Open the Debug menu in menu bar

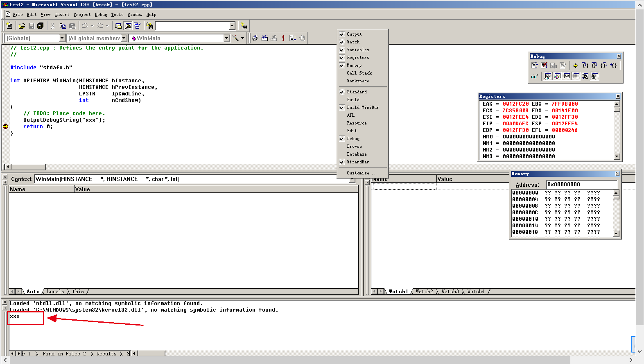tap(101, 14)
